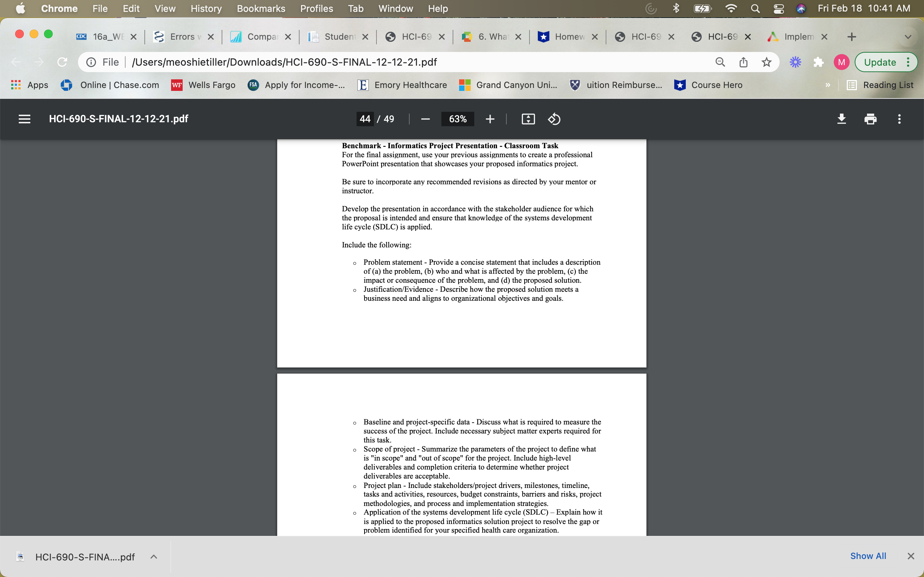Expand hidden bookmarks with double chevron
The image size is (924, 577).
(x=828, y=85)
